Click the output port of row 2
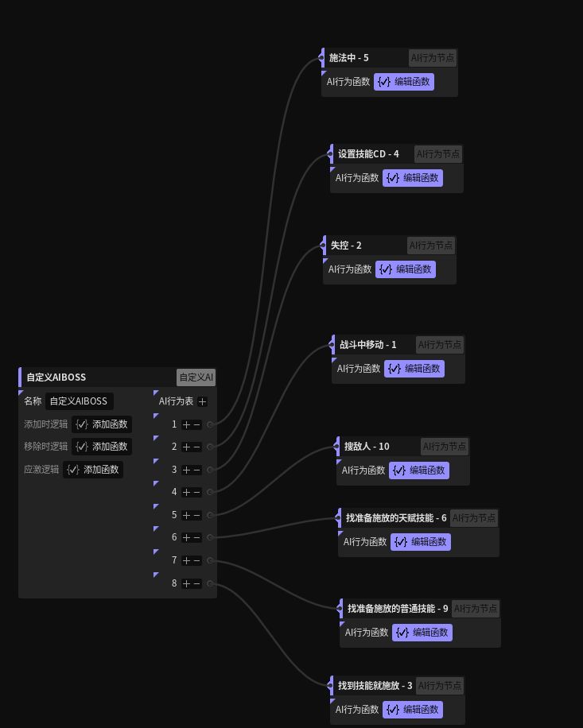Image resolution: width=583 pixels, height=728 pixels. click(x=210, y=447)
